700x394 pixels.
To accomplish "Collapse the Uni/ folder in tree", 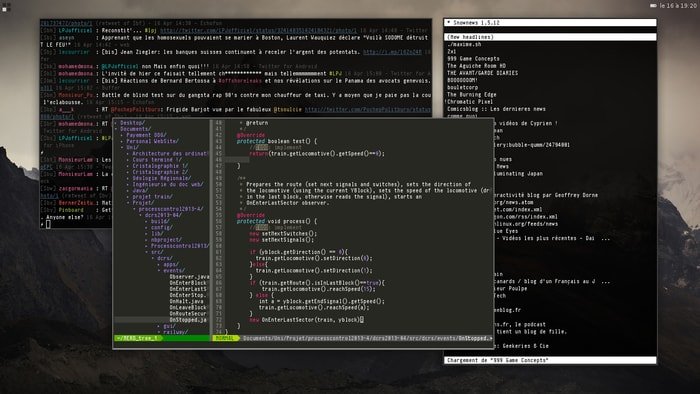I will click(x=133, y=147).
